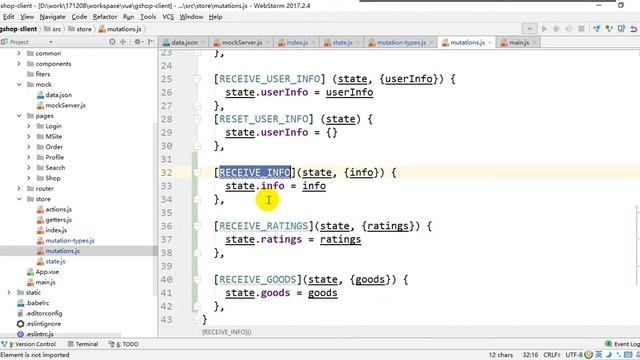Open the Code menu
Screen dimensions: 640x360
point(79,17)
